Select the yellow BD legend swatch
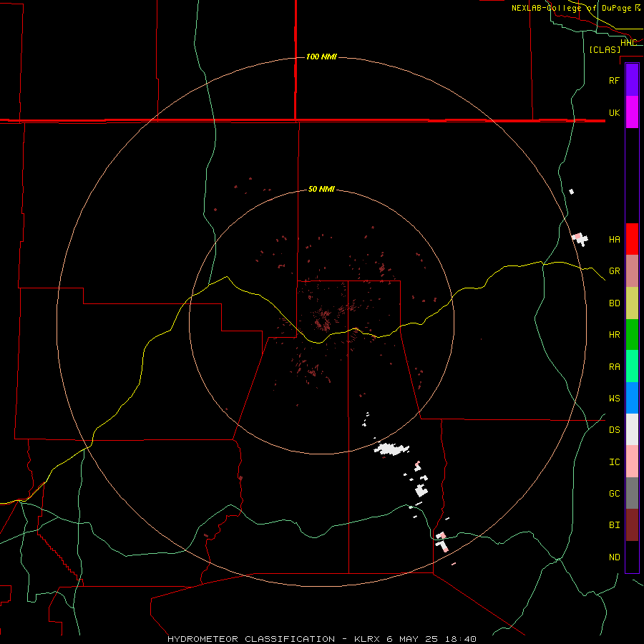Image resolution: width=644 pixels, height=644 pixels. [632, 303]
